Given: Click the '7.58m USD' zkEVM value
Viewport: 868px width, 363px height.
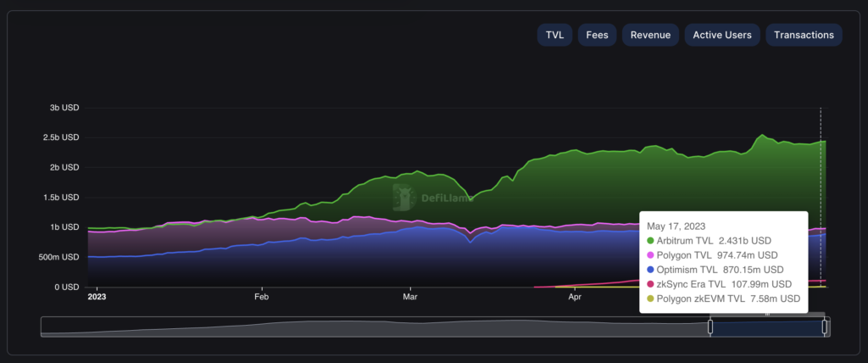Looking at the screenshot, I should 775,299.
